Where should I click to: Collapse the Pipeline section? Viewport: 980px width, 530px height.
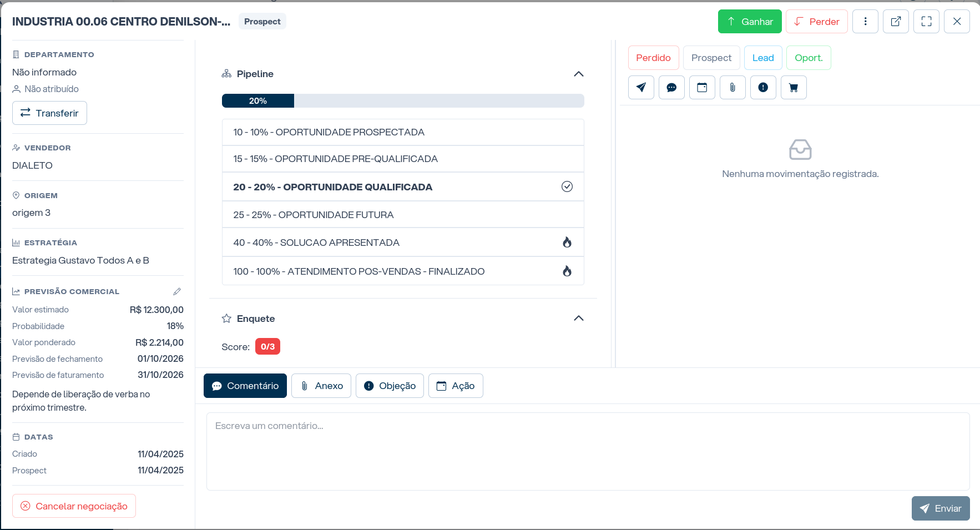pyautogui.click(x=578, y=74)
